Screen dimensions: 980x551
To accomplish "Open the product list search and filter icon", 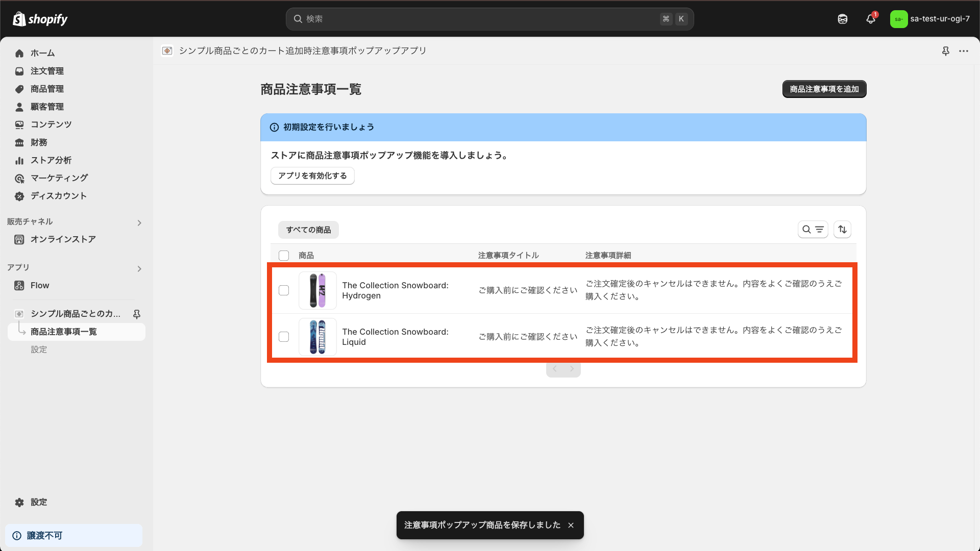I will point(813,229).
